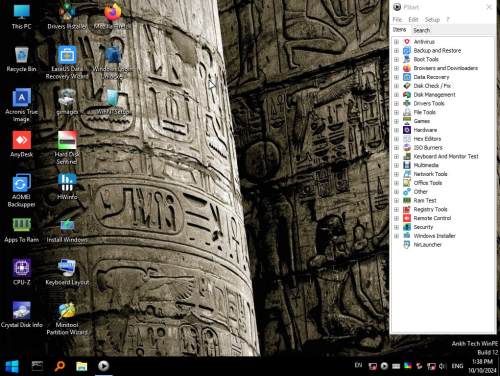Open PStart from the taskbar
The height and width of the screenshot is (376, 500).
point(103,366)
